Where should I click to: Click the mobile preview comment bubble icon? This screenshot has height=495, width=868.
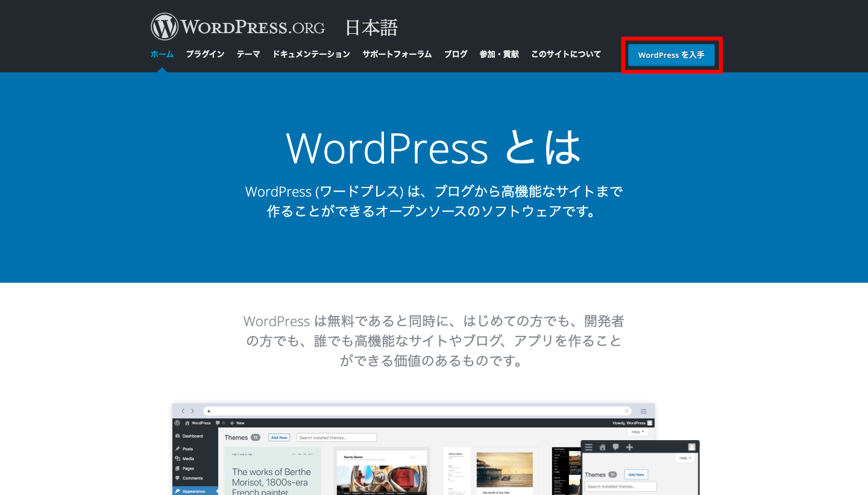coord(615,447)
